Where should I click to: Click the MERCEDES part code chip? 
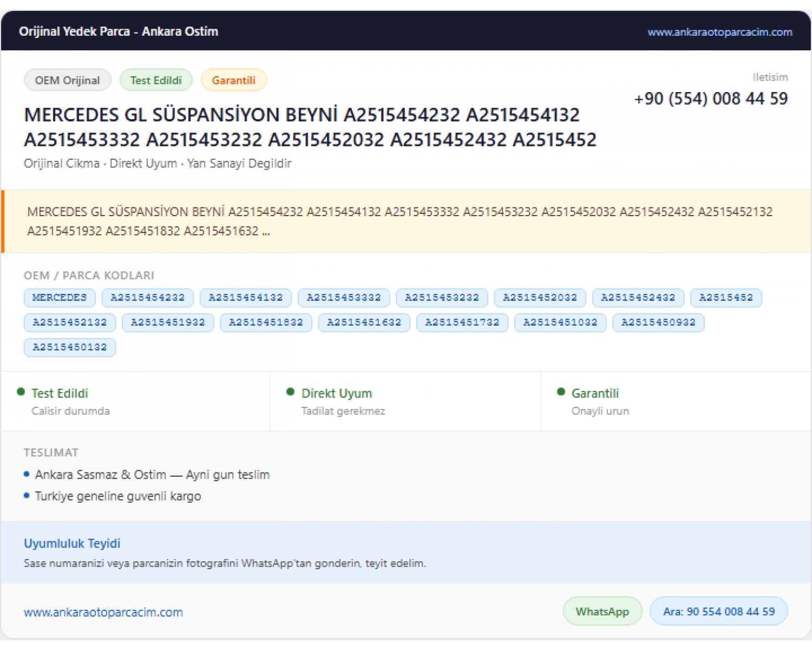click(60, 298)
